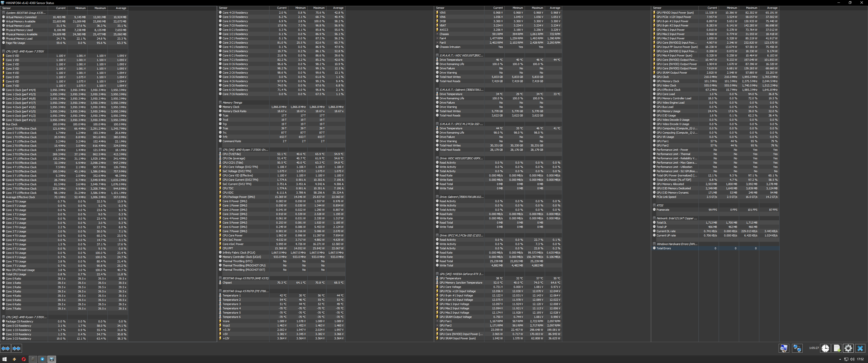Select the Package C6 Residency row
The width and height of the screenshot is (868, 363).
pos(64,322)
